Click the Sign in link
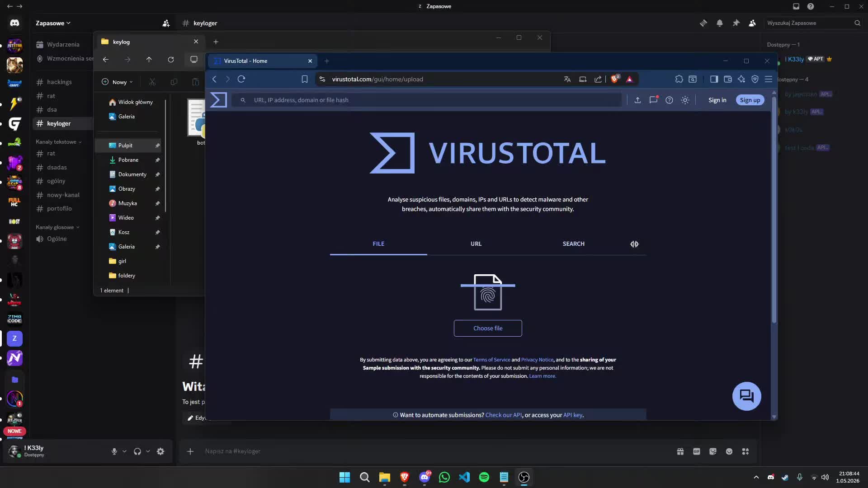868x488 pixels. (717, 100)
